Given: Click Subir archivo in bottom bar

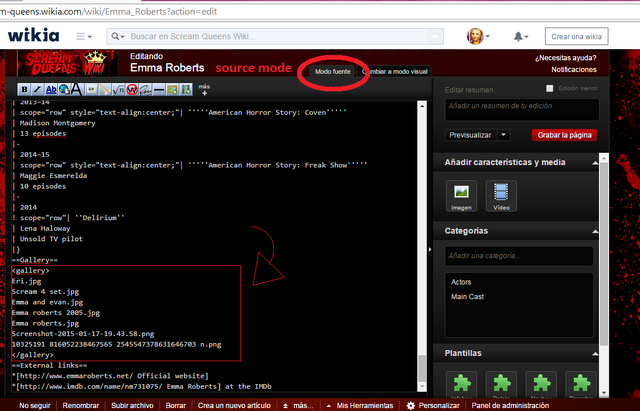Looking at the screenshot, I should 132,405.
